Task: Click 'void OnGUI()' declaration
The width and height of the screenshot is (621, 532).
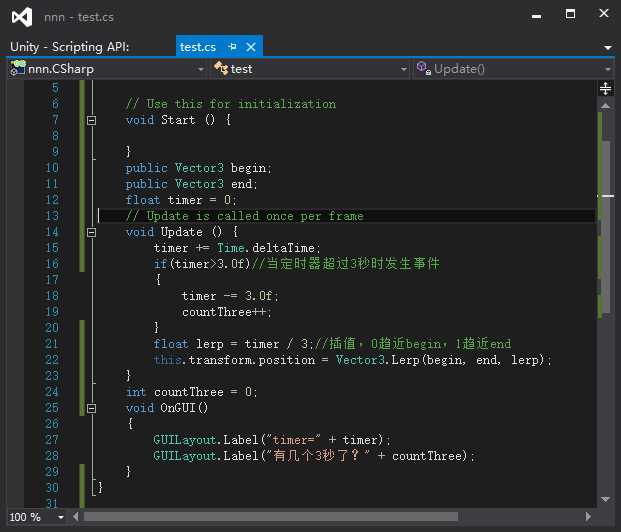Action: 167,408
